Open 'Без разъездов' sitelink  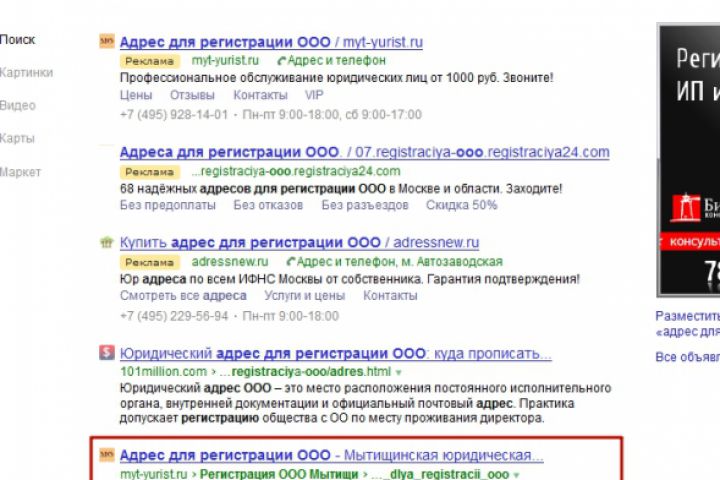point(365,205)
